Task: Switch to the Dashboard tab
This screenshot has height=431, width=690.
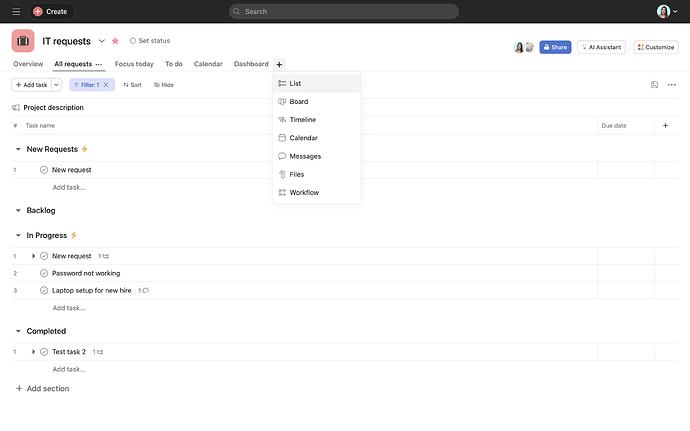Action: (251, 64)
